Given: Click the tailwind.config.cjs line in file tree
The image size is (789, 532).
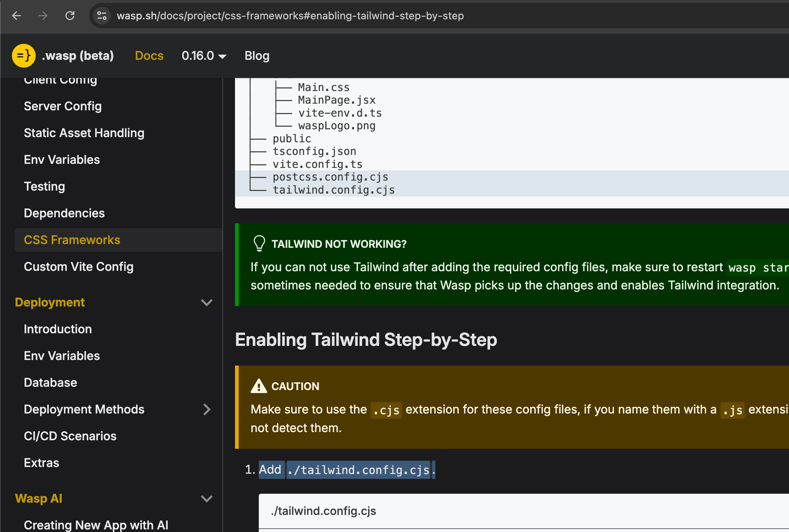Looking at the screenshot, I should [x=334, y=190].
